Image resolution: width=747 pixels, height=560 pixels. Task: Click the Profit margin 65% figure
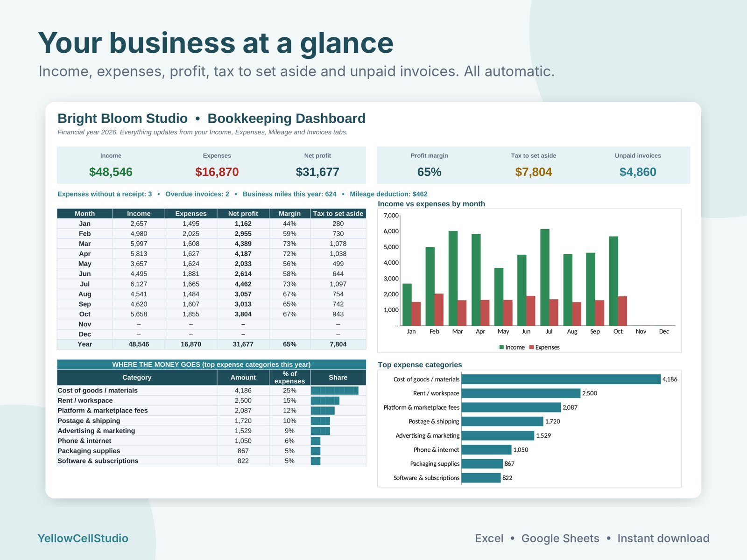(x=429, y=172)
